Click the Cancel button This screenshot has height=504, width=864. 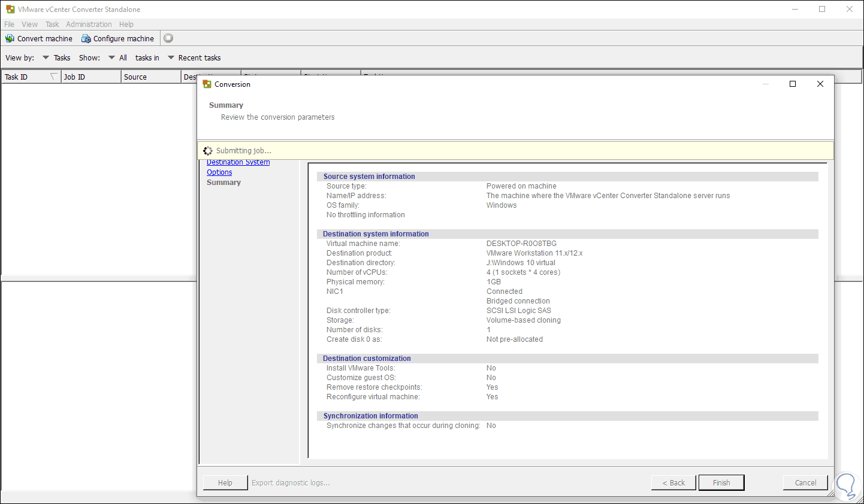[805, 483]
